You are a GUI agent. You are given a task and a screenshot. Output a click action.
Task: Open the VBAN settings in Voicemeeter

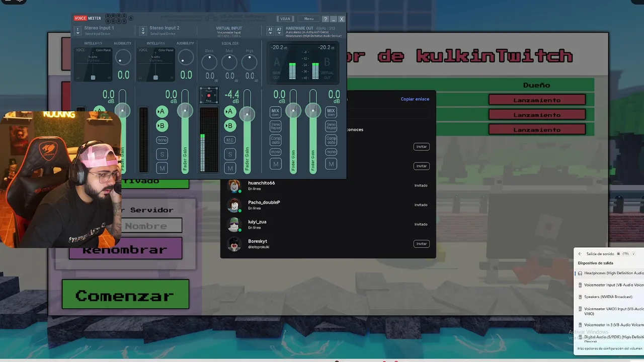[x=285, y=19]
